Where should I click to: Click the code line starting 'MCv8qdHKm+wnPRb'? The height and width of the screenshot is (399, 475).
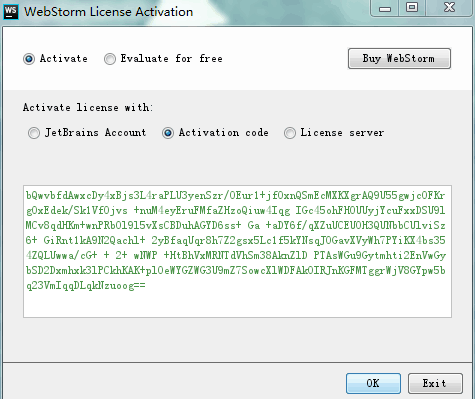click(235, 226)
